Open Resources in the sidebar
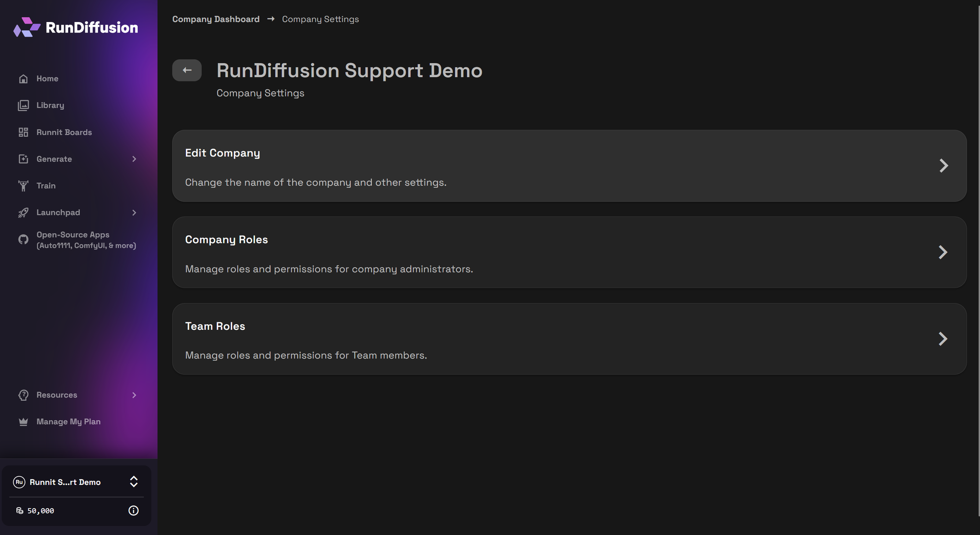Image resolution: width=980 pixels, height=535 pixels. coord(57,395)
